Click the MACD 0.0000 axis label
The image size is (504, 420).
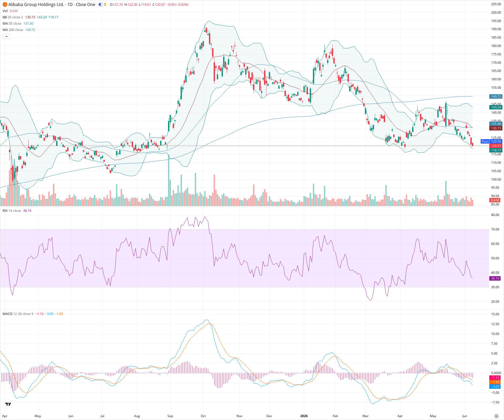click(496, 373)
